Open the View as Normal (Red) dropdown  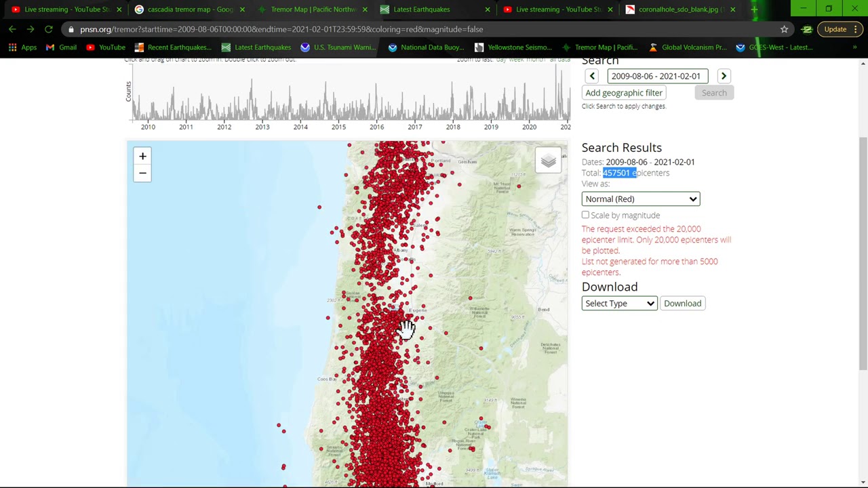click(640, 199)
